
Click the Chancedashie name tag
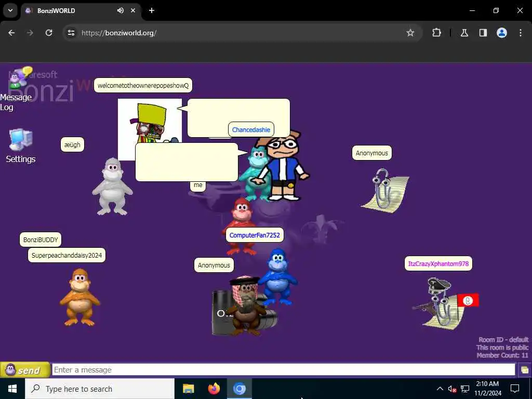point(251,129)
